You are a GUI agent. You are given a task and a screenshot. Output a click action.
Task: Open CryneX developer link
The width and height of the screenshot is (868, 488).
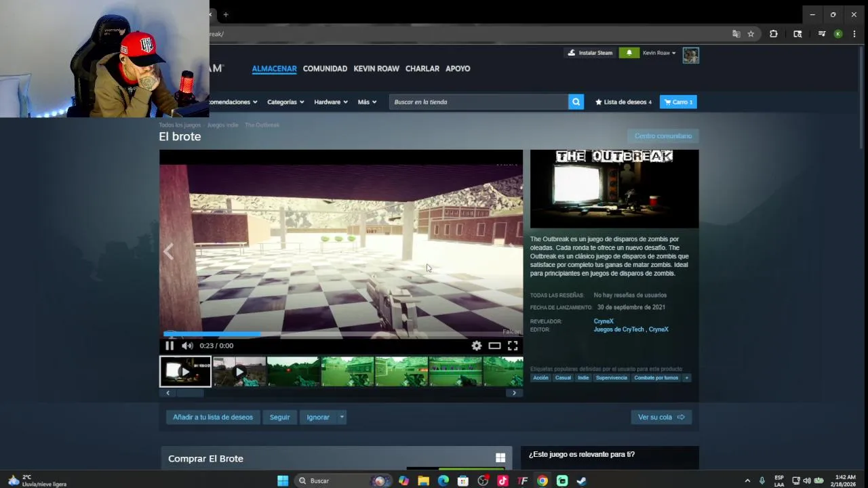(x=604, y=321)
